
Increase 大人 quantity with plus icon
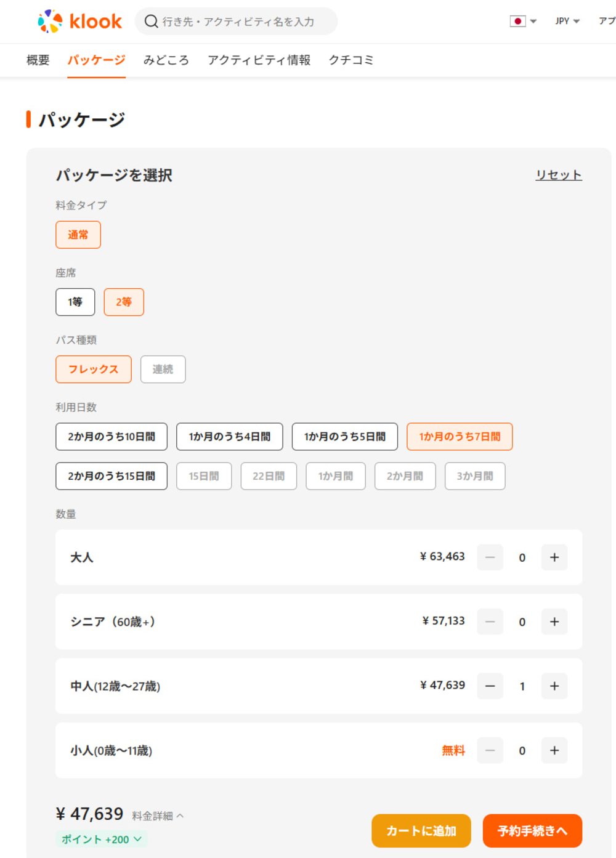pos(554,557)
